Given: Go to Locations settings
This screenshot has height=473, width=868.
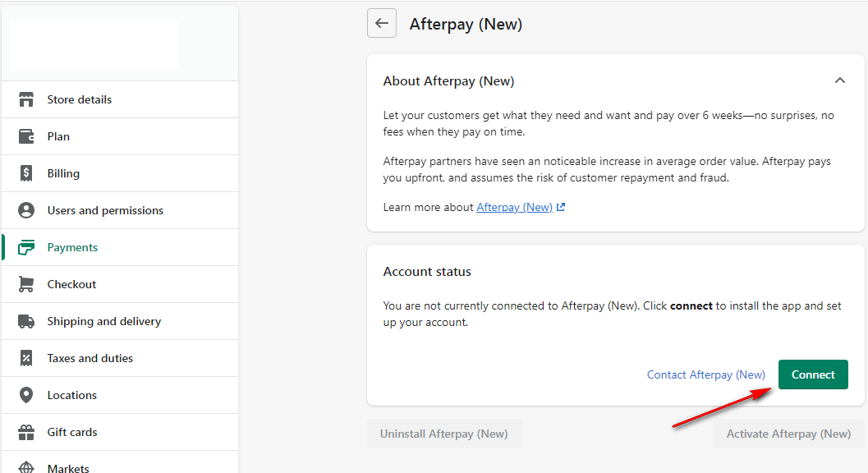Looking at the screenshot, I should 120,395.
